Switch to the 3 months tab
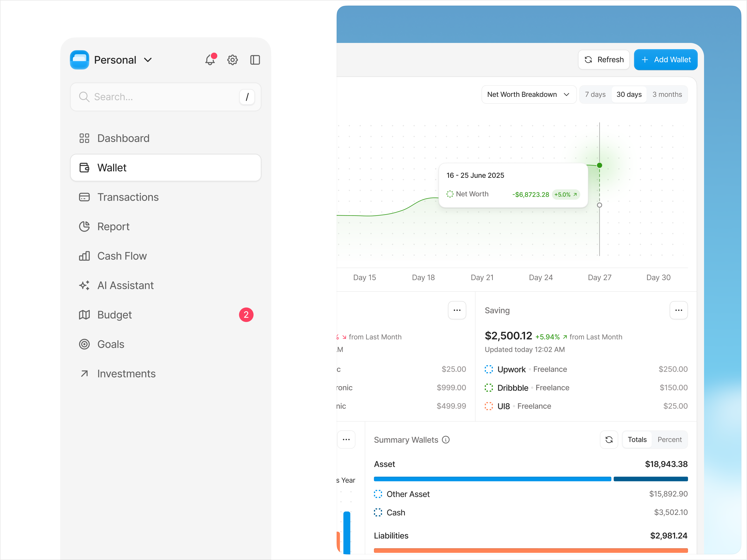 tap(667, 94)
